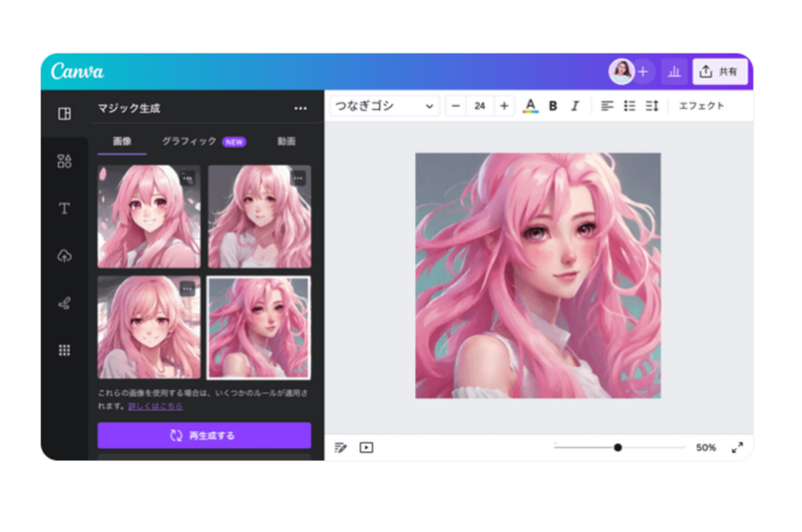This screenshot has height=532, width=802.
Task: Switch to the 動画 tab
Action: (x=286, y=142)
